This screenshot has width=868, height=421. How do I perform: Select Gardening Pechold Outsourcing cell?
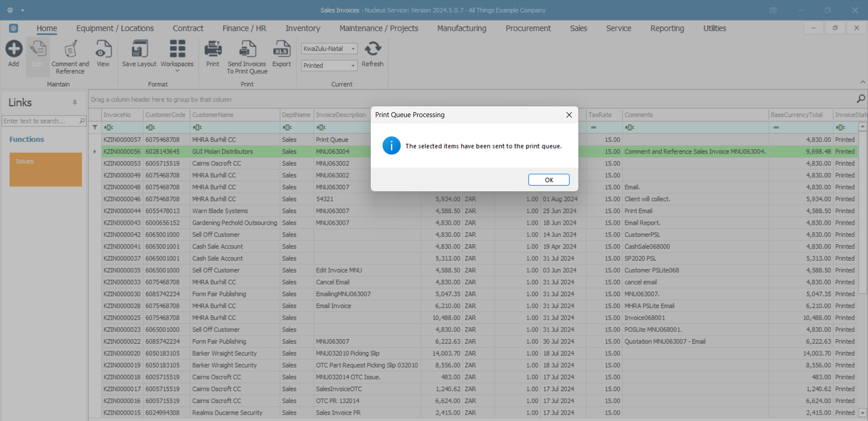pyautogui.click(x=235, y=223)
